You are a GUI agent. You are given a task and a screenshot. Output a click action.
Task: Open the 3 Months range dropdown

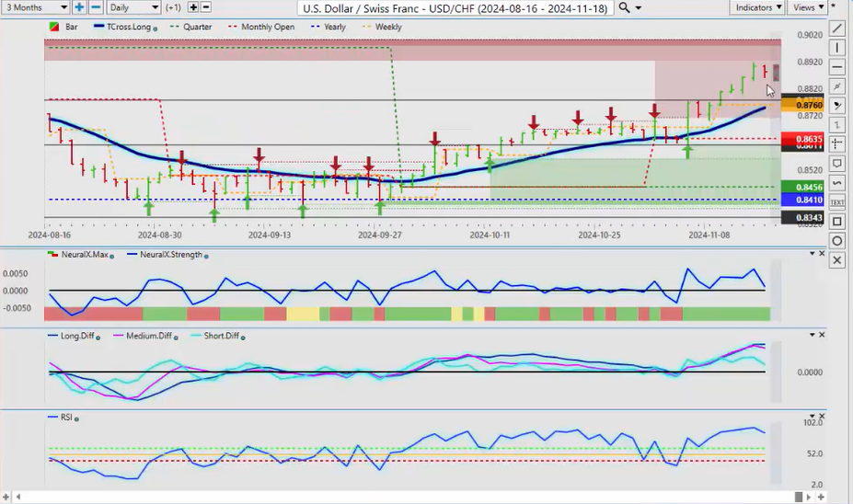(35, 7)
